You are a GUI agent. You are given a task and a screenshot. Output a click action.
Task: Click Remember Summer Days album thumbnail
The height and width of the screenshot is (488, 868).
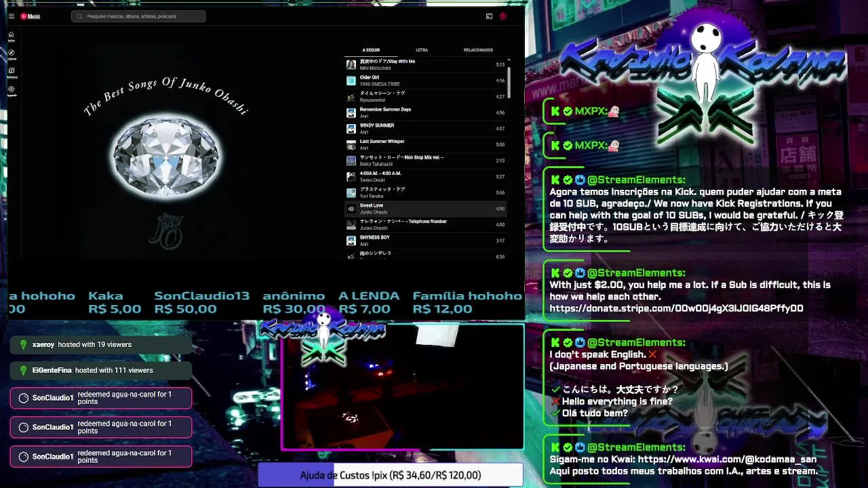351,113
